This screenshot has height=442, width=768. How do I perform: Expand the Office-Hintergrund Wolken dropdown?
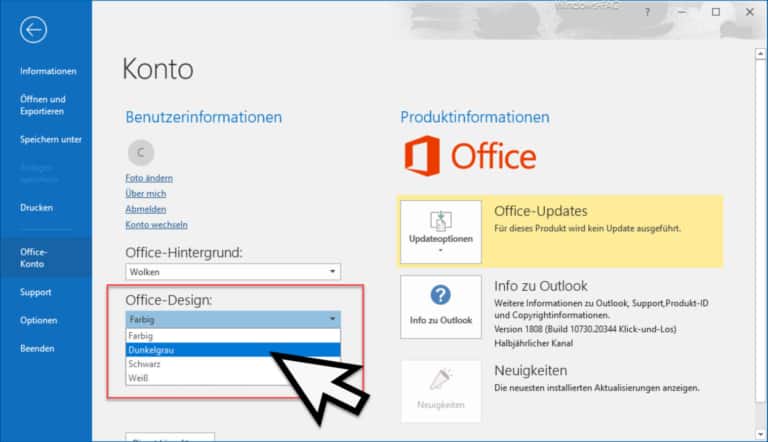233,271
